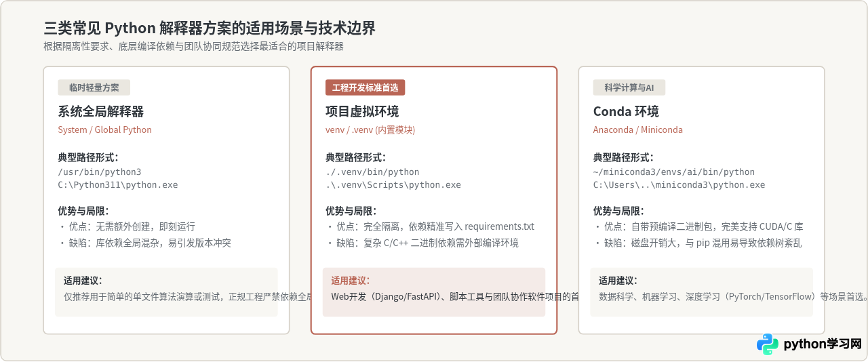
Task: Click the path 'C:\Python311\python.exe'
Action: pyautogui.click(x=118, y=185)
